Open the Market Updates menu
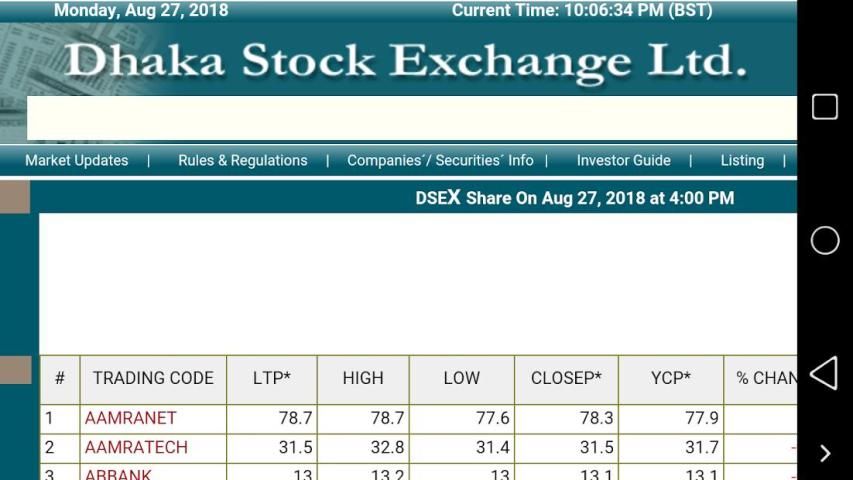This screenshot has height=480, width=853. (x=77, y=160)
